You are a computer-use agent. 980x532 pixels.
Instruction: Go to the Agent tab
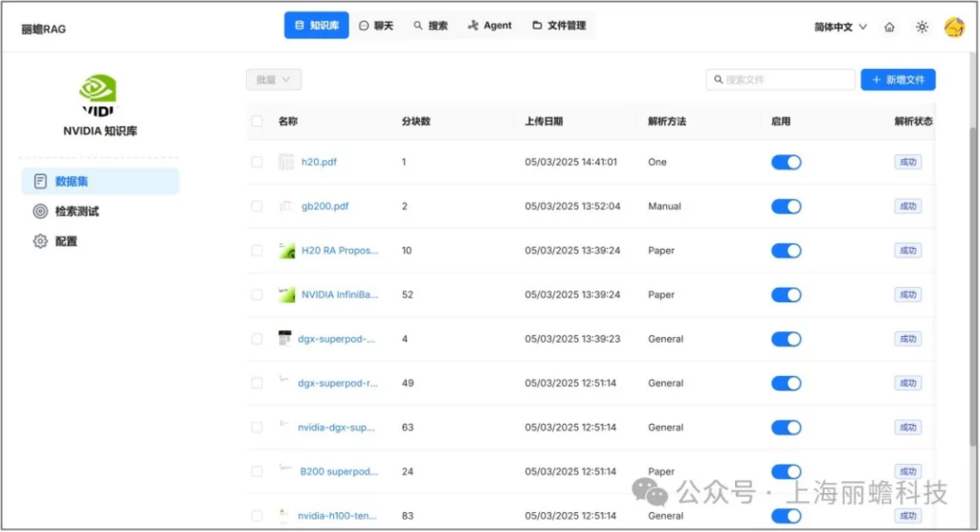[489, 26]
